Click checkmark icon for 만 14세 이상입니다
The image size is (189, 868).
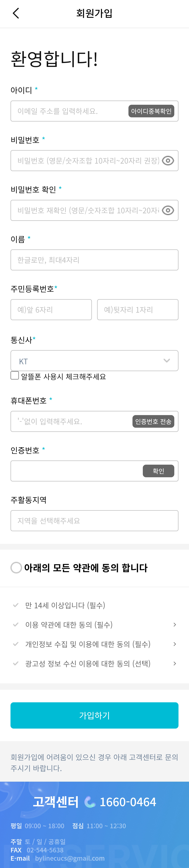(16, 605)
